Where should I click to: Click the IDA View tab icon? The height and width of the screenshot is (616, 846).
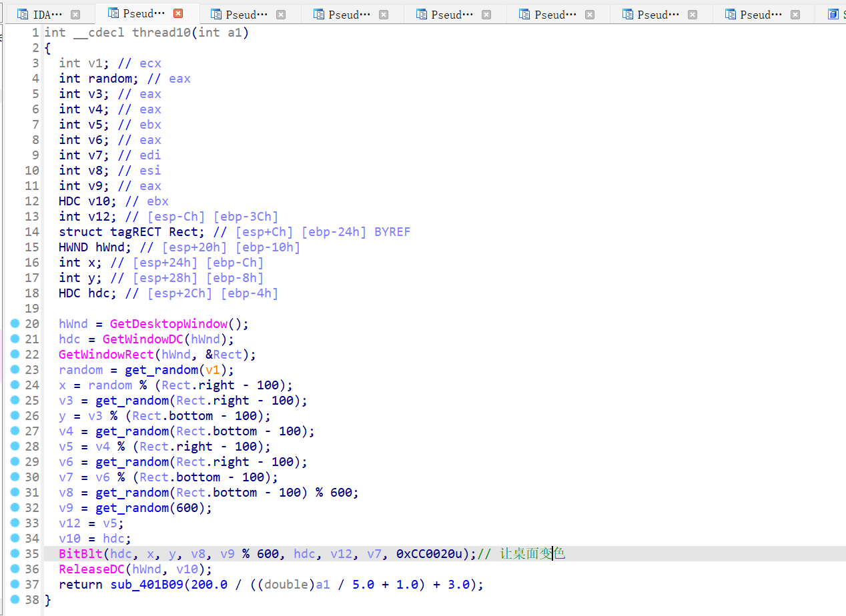(x=23, y=14)
